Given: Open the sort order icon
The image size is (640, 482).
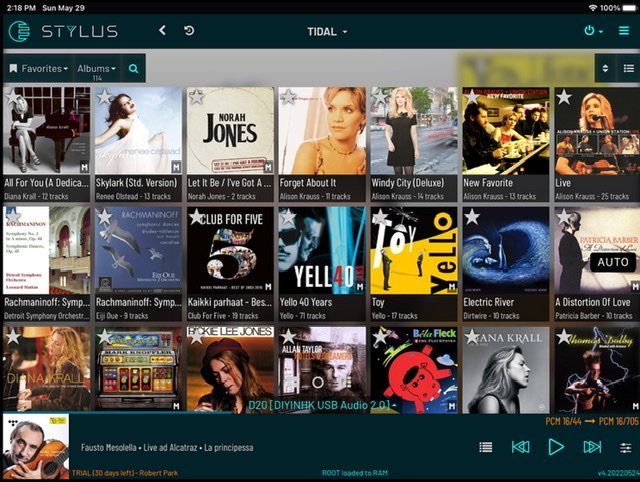Looking at the screenshot, I should click(x=605, y=68).
